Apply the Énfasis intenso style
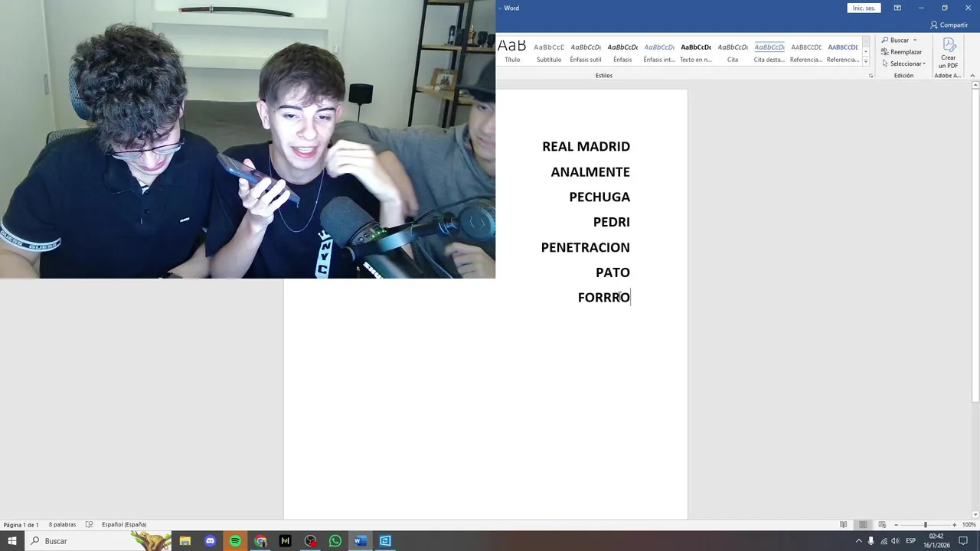This screenshot has height=551, width=980. pos(659,51)
